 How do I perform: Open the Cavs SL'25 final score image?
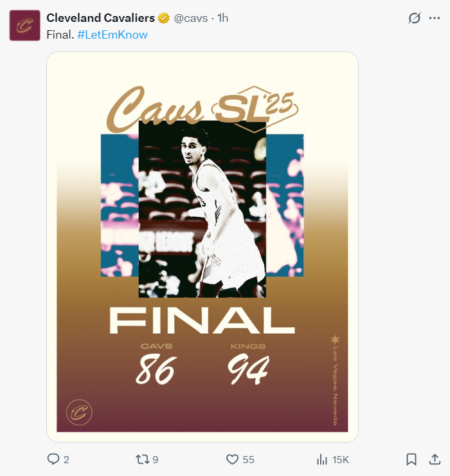pos(203,247)
